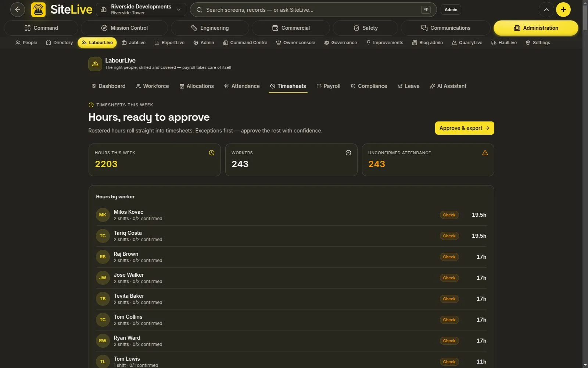Screen dimensions: 588x368
Task: Switch to the Compliance tab
Action: click(x=369, y=86)
